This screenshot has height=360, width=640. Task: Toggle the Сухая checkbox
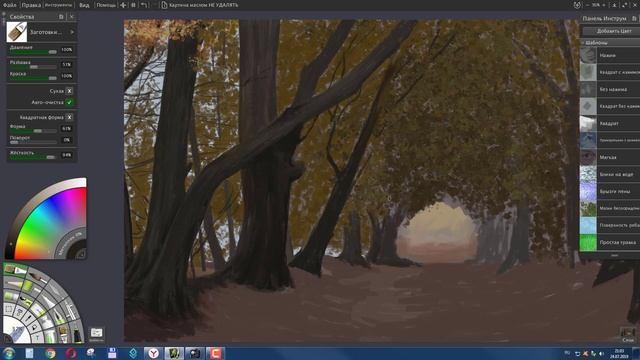(69, 91)
